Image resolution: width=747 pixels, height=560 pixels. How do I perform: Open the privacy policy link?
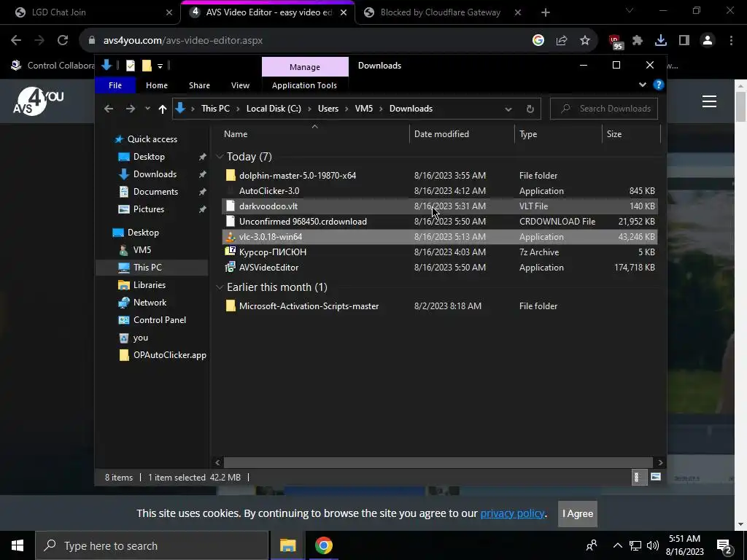pos(512,513)
